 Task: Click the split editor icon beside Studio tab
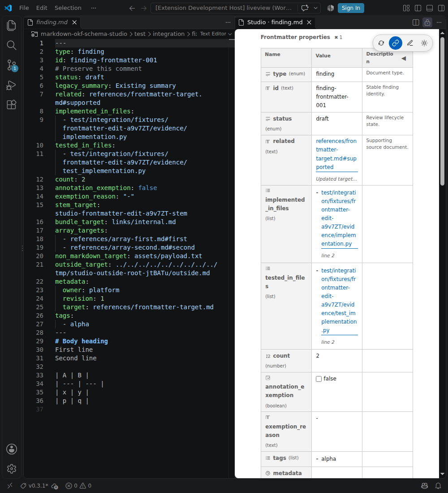click(x=416, y=22)
